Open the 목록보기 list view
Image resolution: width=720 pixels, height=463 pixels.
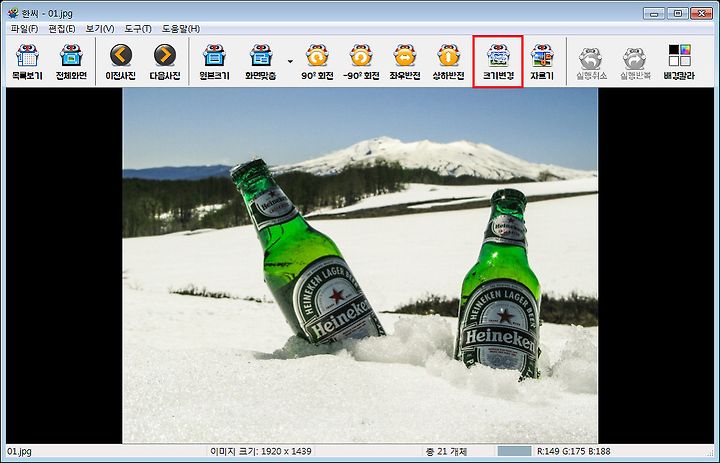[27, 62]
